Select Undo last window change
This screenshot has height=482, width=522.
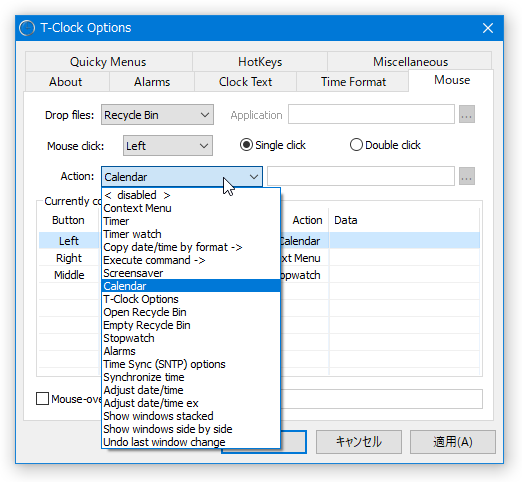[191, 442]
